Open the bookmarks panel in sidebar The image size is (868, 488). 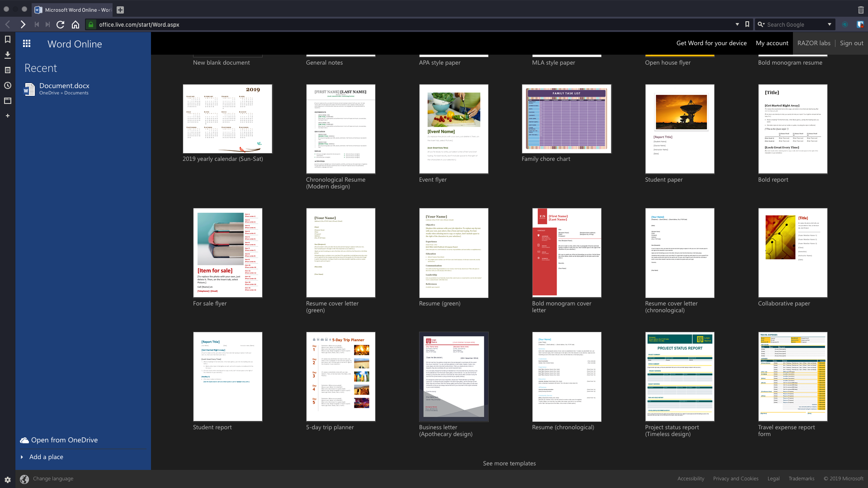pos(8,39)
